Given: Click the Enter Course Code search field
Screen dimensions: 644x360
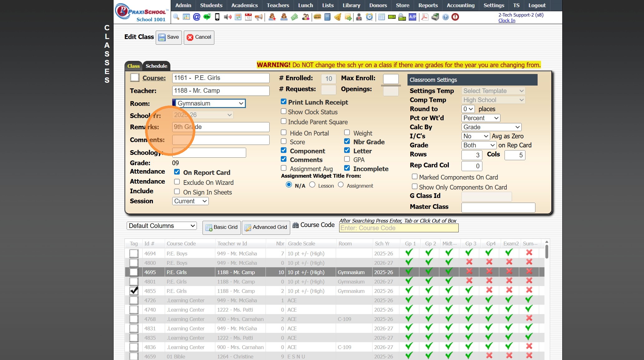Looking at the screenshot, I should coord(398,228).
